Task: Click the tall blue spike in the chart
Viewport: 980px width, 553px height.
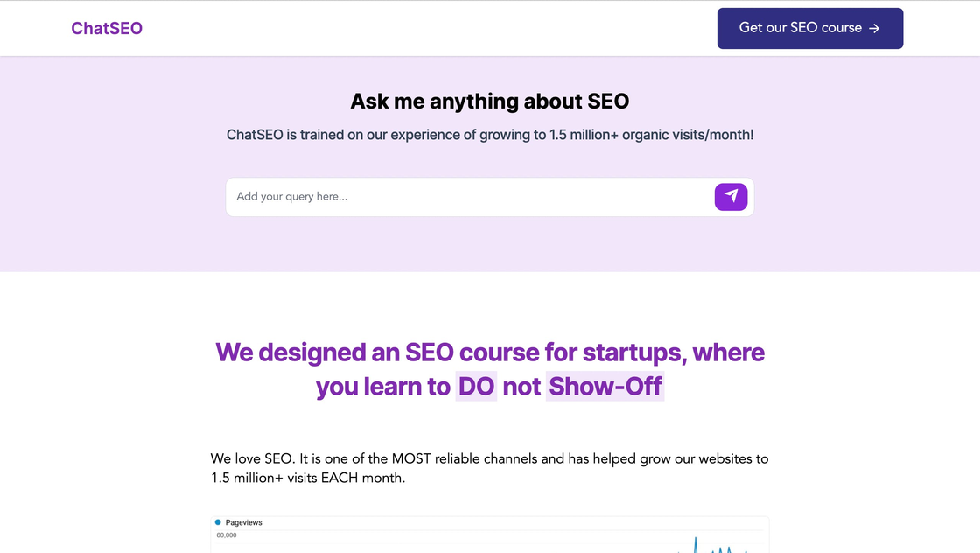Action: (696, 544)
